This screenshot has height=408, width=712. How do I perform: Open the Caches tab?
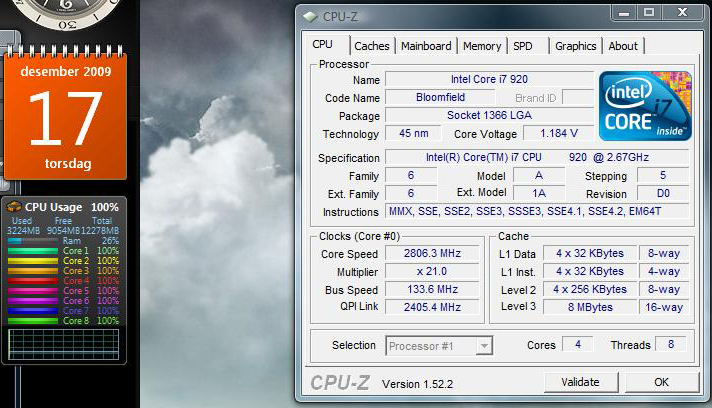[x=371, y=46]
